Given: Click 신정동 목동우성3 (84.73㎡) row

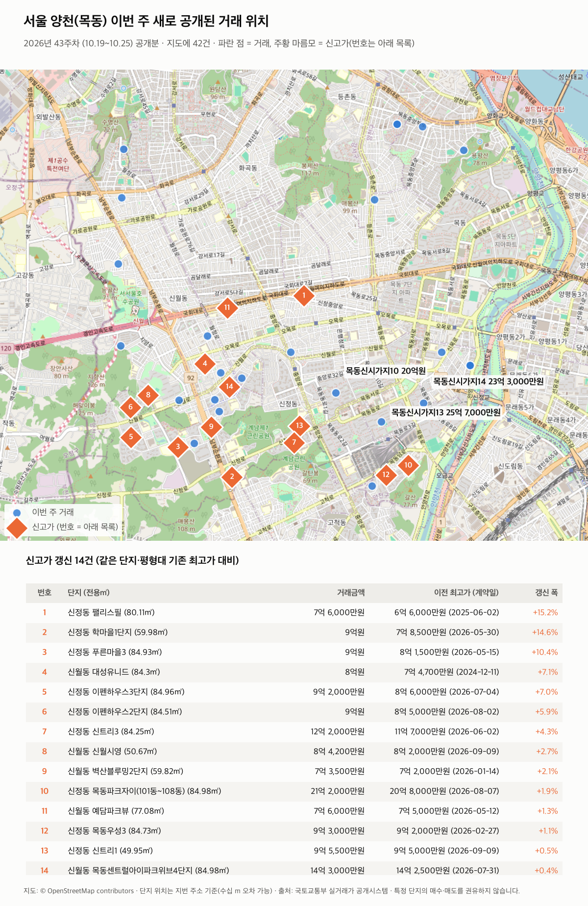Looking at the screenshot, I should [294, 831].
